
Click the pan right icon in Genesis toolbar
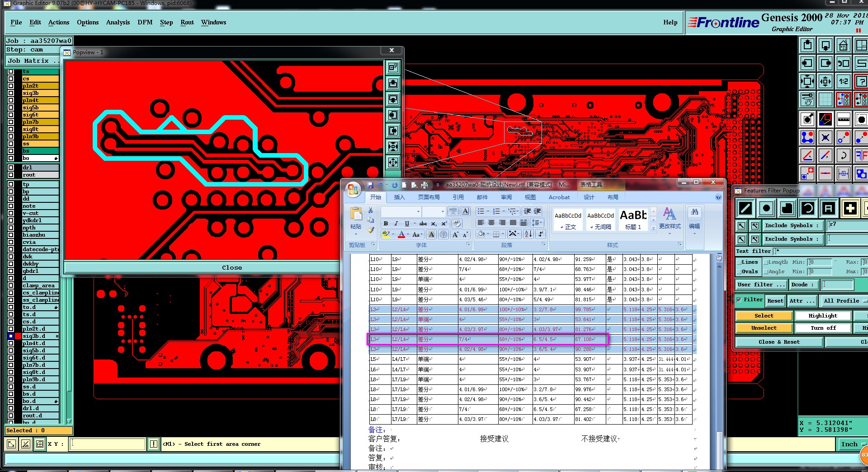click(826, 63)
